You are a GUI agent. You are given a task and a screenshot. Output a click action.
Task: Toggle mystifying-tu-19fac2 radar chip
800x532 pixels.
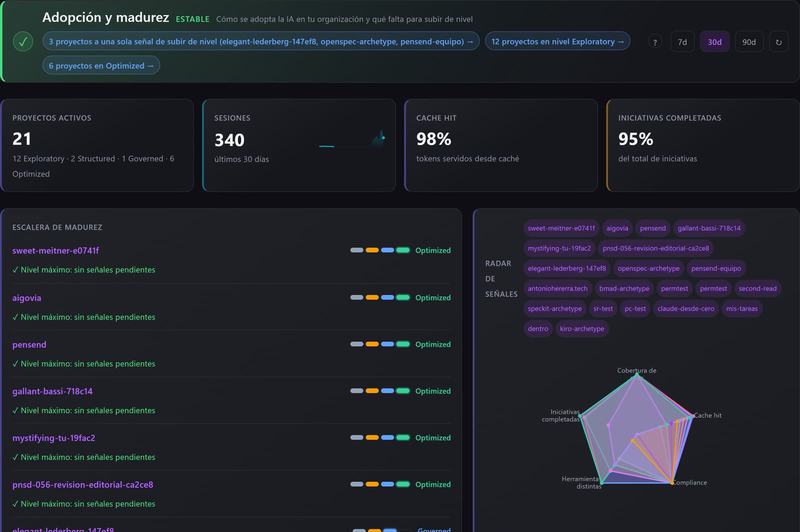coord(559,248)
